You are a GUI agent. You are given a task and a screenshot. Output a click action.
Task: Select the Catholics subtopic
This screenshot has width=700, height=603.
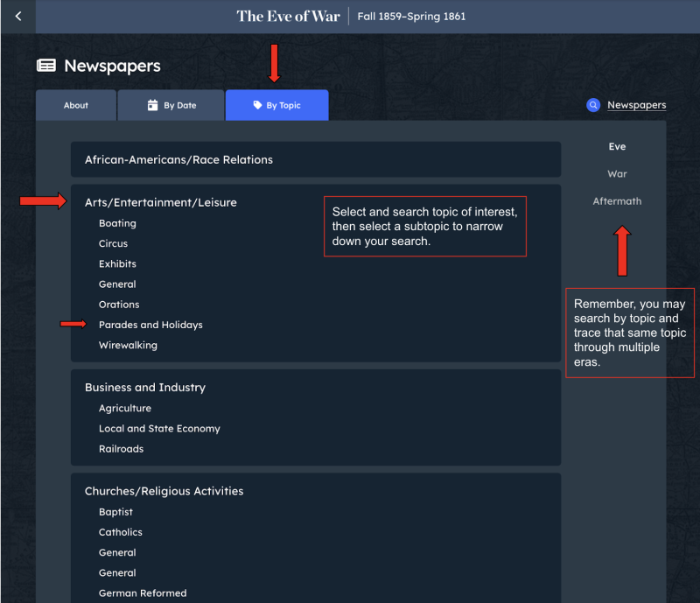coord(120,532)
